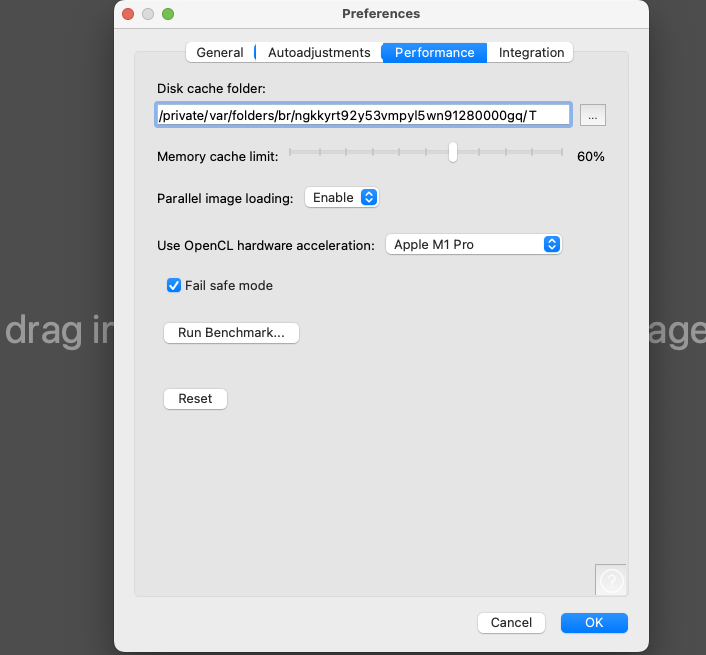706x655 pixels.
Task: Open the Enable parallel loading dropdown
Action: pos(342,198)
